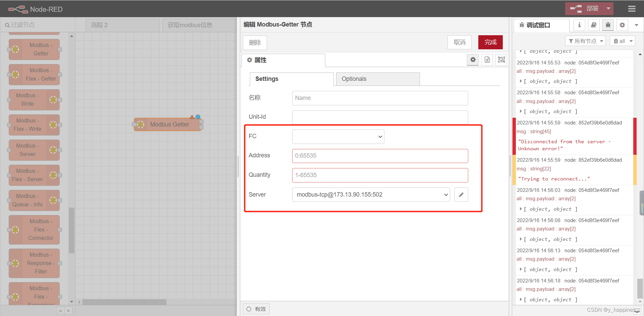The image size is (644, 316).
Task: Open the configuration nodes gear icon
Action: tap(622, 25)
